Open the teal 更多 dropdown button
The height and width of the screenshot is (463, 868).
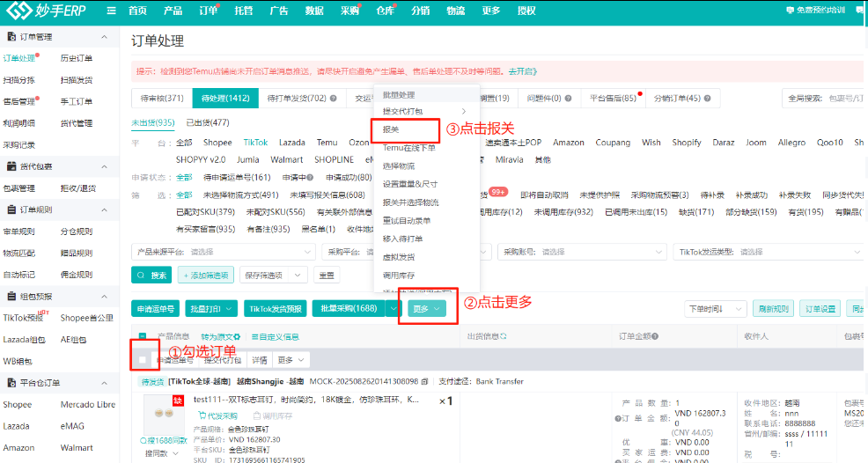[x=427, y=308]
